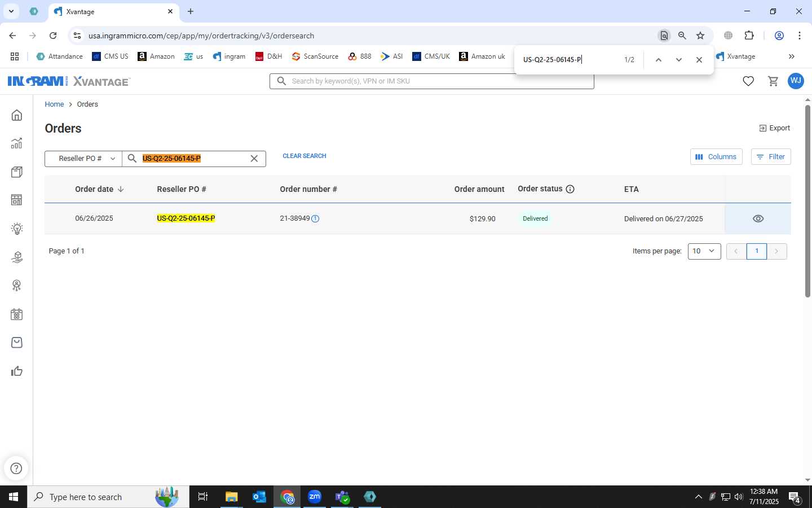The height and width of the screenshot is (508, 812).
Task: Open the Chrome extensions puzzle icon
Action: pyautogui.click(x=749, y=36)
